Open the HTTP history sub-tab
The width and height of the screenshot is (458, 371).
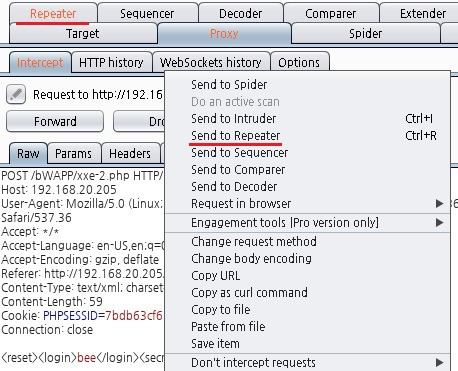111,62
